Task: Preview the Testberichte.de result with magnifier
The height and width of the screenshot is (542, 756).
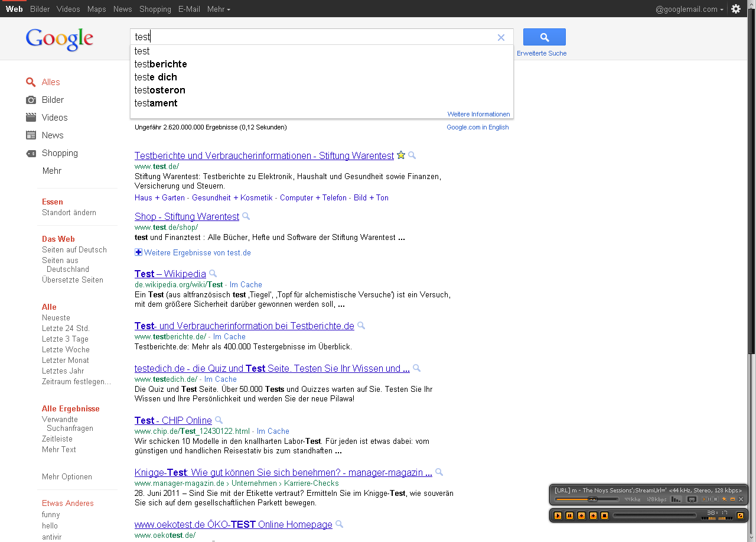Action: pyautogui.click(x=361, y=326)
